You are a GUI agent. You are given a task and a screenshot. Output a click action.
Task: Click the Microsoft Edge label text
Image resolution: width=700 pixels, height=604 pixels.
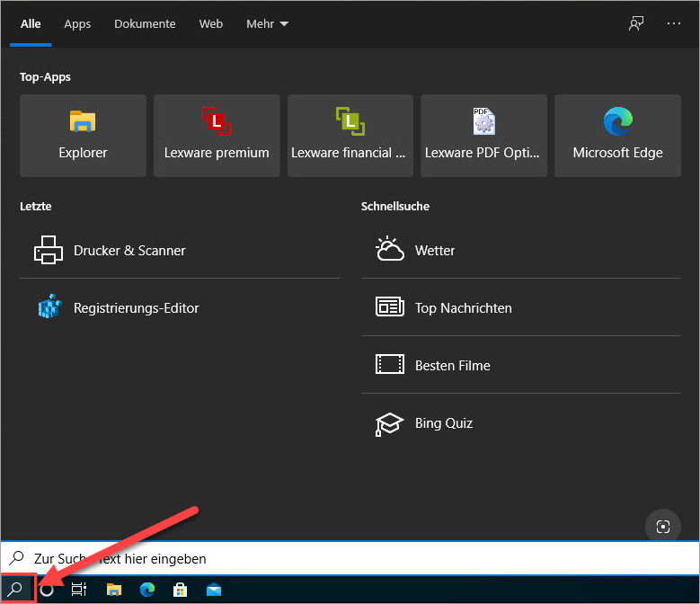coord(617,153)
